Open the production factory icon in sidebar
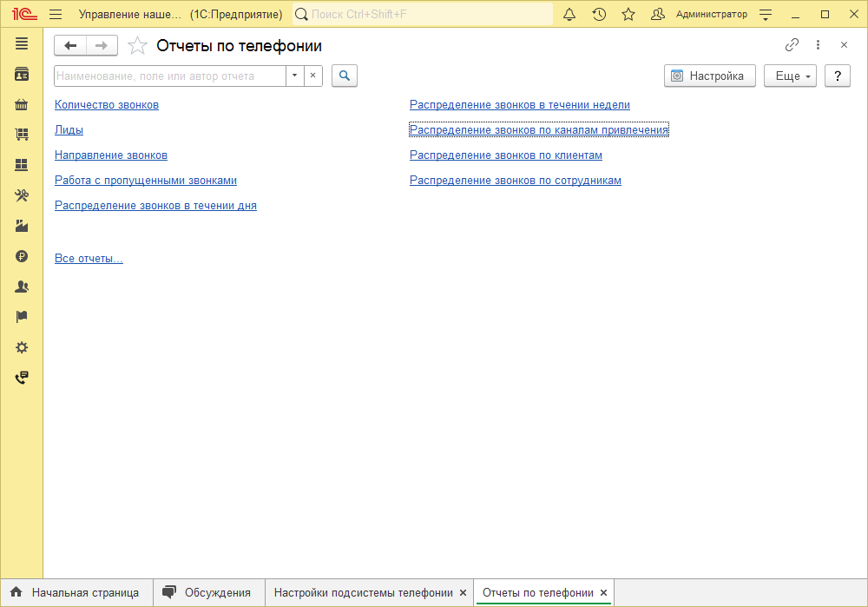This screenshot has height=607, width=868. click(x=22, y=226)
